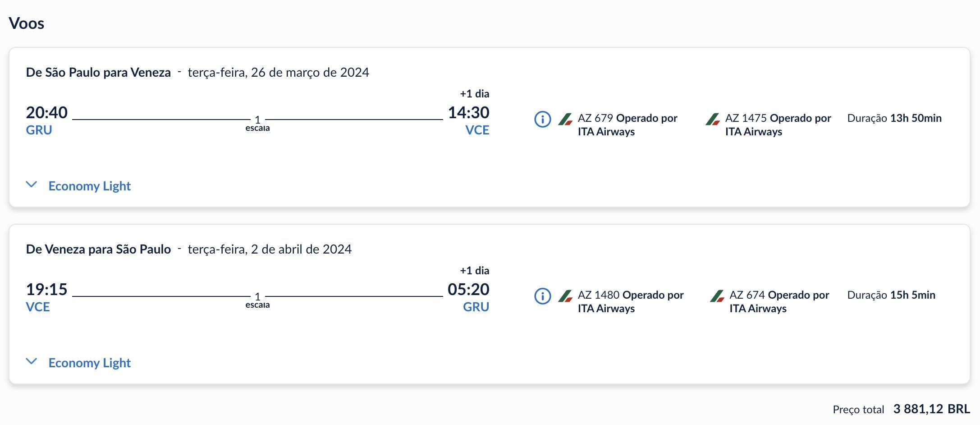
Task: Click flight number AZ 679 text
Action: pyautogui.click(x=595, y=118)
